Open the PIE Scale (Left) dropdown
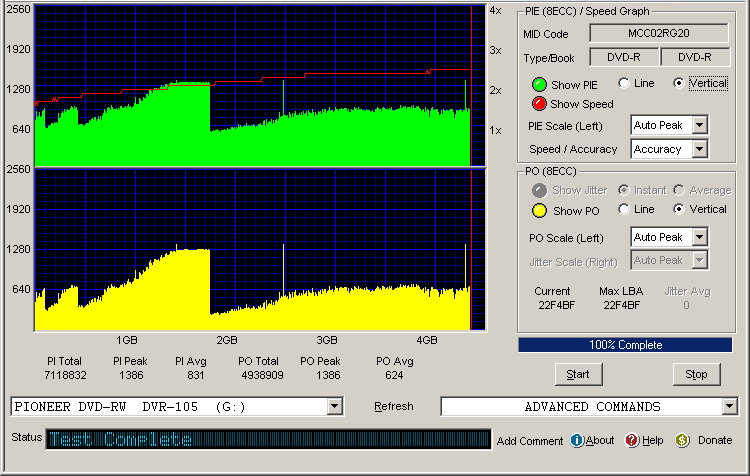Image resolution: width=750 pixels, height=476 pixels. pyautogui.click(x=699, y=125)
